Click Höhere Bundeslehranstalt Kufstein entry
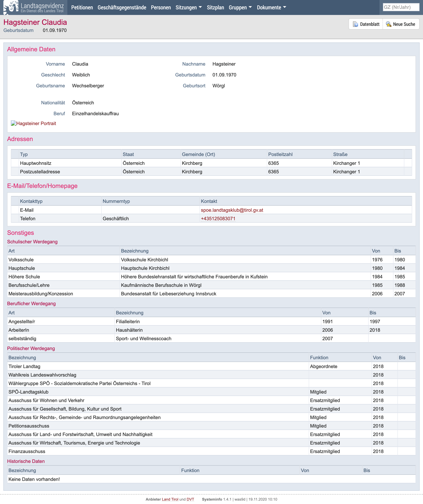The height and width of the screenshot is (504, 423). (194, 277)
